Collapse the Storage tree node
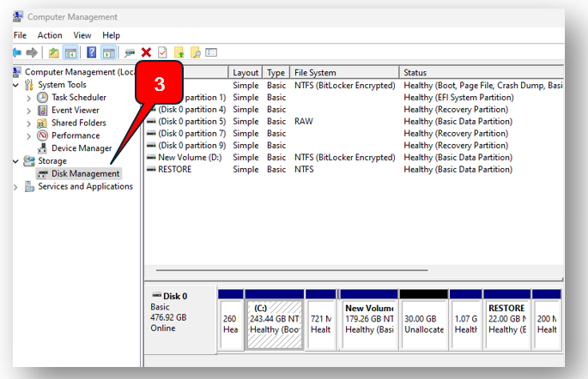This screenshot has width=588, height=379. pos(16,161)
